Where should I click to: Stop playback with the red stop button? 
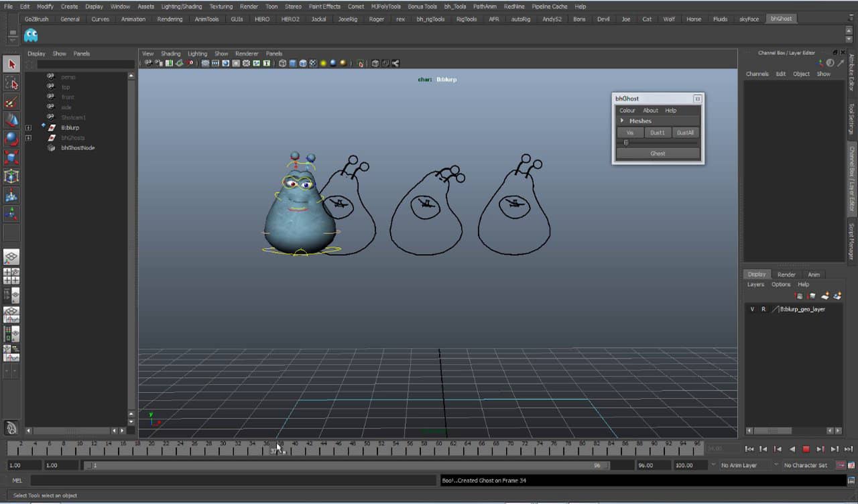pyautogui.click(x=806, y=449)
